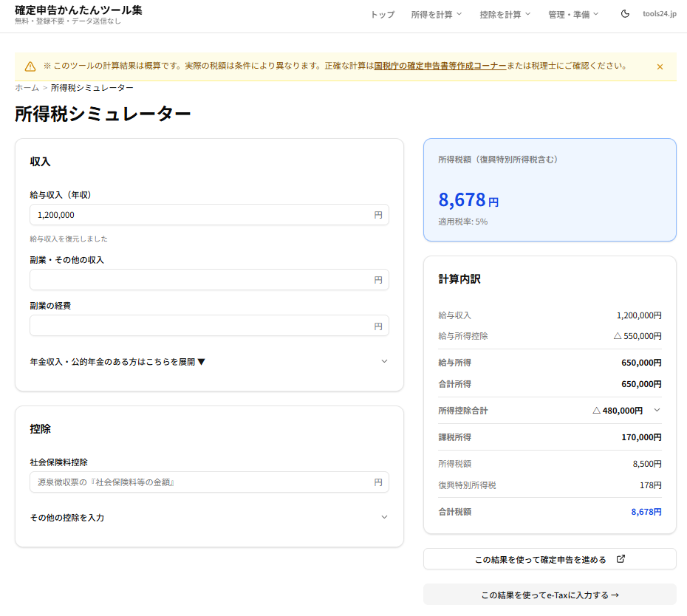
Task: Select the 社会保険料控除 input field
Action: pyautogui.click(x=201, y=482)
